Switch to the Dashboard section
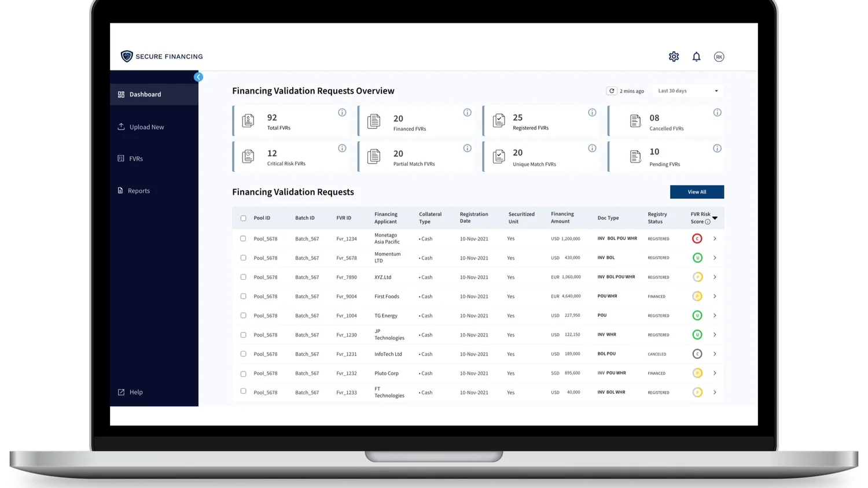This screenshot has width=868, height=488. coord(145,94)
